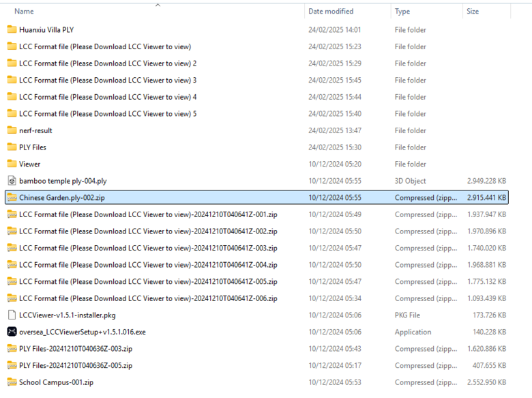Select the LCC Format file 5 folder
The width and height of the screenshot is (532, 398).
(x=108, y=114)
